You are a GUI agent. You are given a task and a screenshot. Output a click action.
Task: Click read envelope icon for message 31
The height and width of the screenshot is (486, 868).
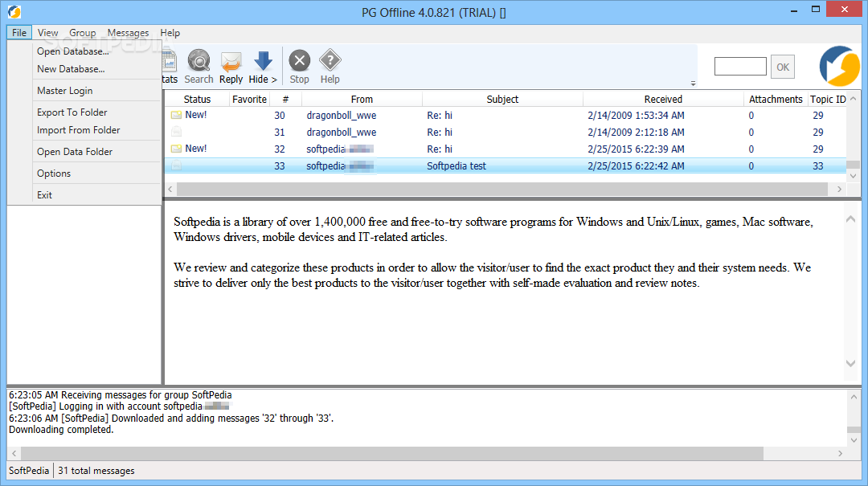pyautogui.click(x=176, y=132)
